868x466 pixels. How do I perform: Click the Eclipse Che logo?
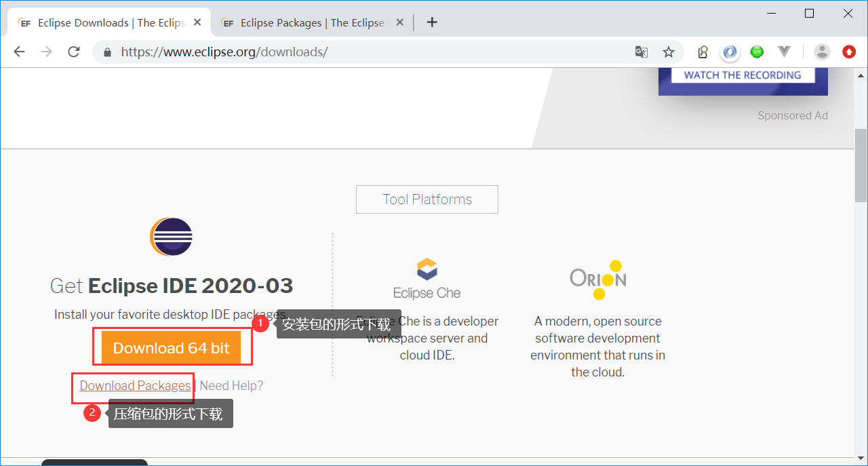click(427, 279)
